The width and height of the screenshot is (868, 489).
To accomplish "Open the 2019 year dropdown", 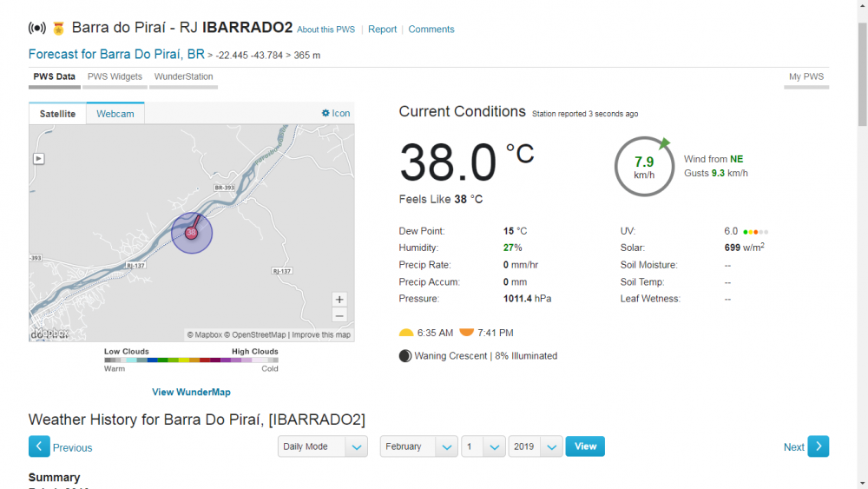I will click(x=536, y=446).
